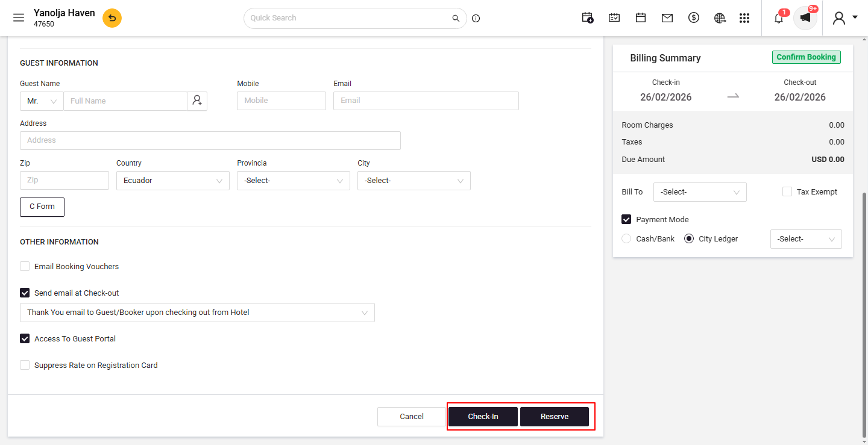Click the yellow back arrow icon
This screenshot has width=868, height=445.
112,18
